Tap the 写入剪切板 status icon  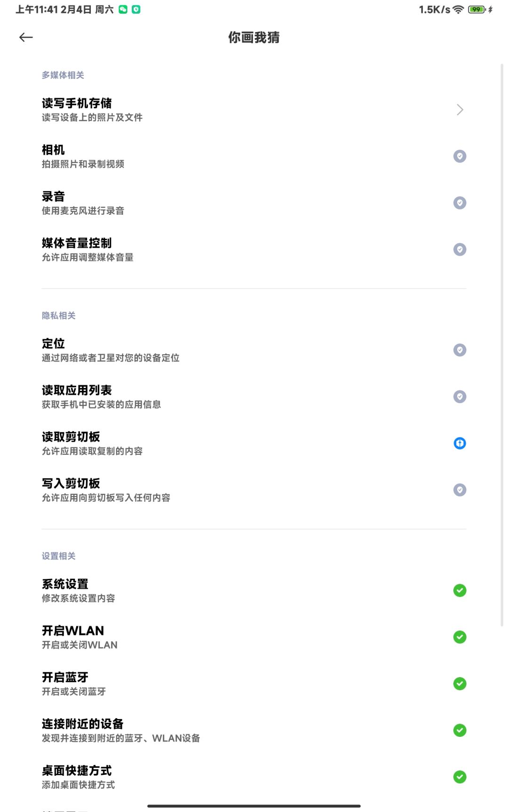(460, 490)
